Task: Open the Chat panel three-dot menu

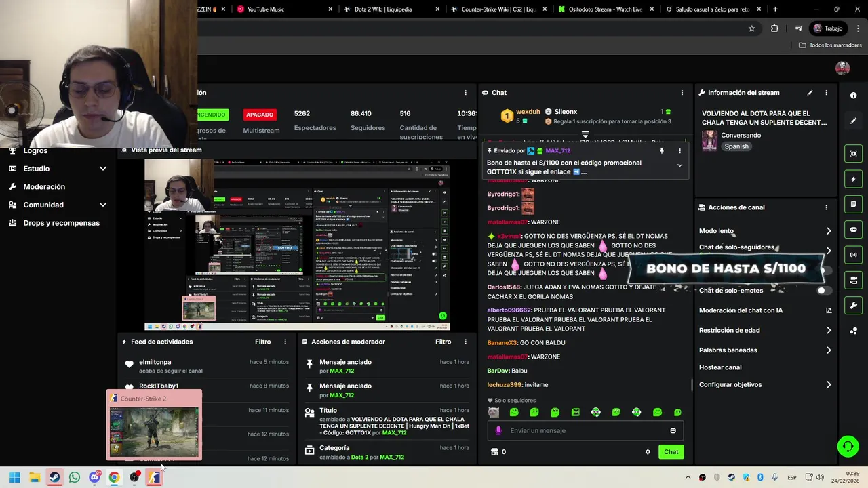Action: [682, 93]
